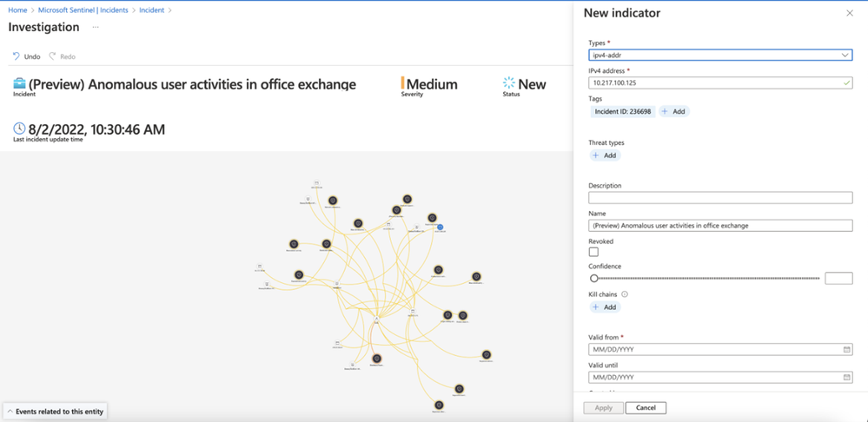Select the orange-ringed alert node

[376, 359]
